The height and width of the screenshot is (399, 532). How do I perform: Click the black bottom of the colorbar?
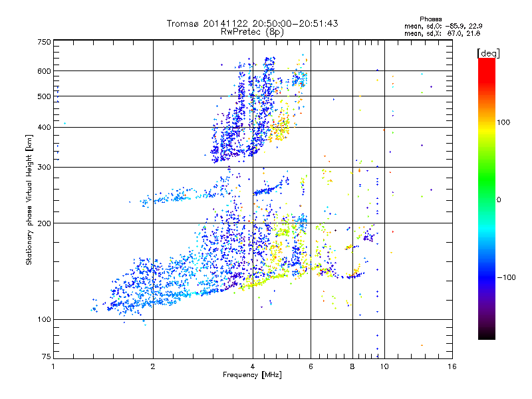tap(487, 334)
